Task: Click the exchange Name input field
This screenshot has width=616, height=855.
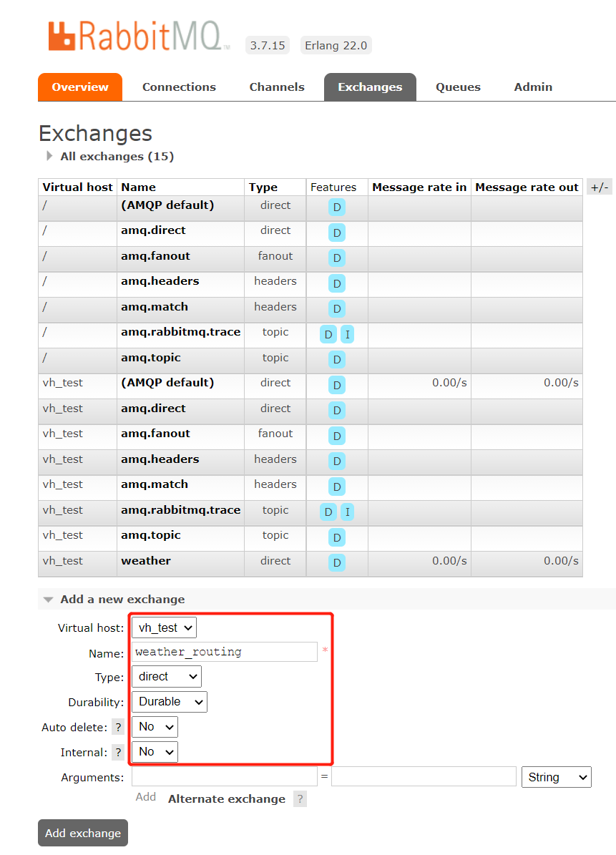Action: pyautogui.click(x=225, y=652)
